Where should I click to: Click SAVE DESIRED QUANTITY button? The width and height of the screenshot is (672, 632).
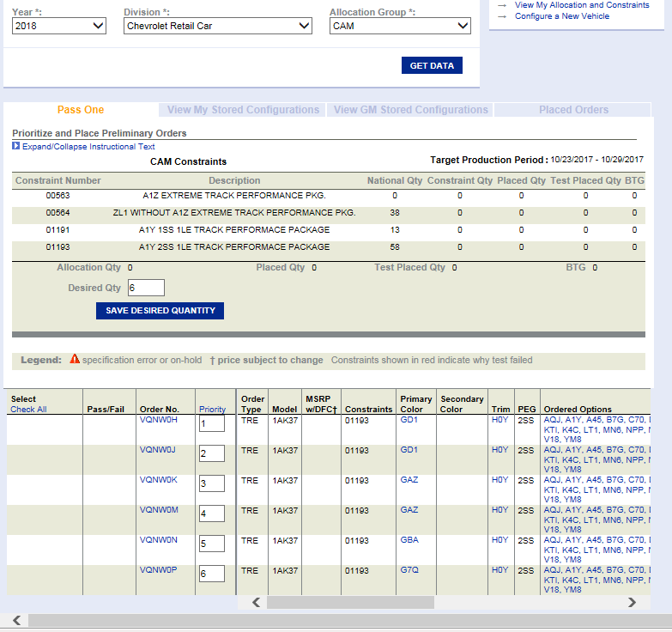160,311
